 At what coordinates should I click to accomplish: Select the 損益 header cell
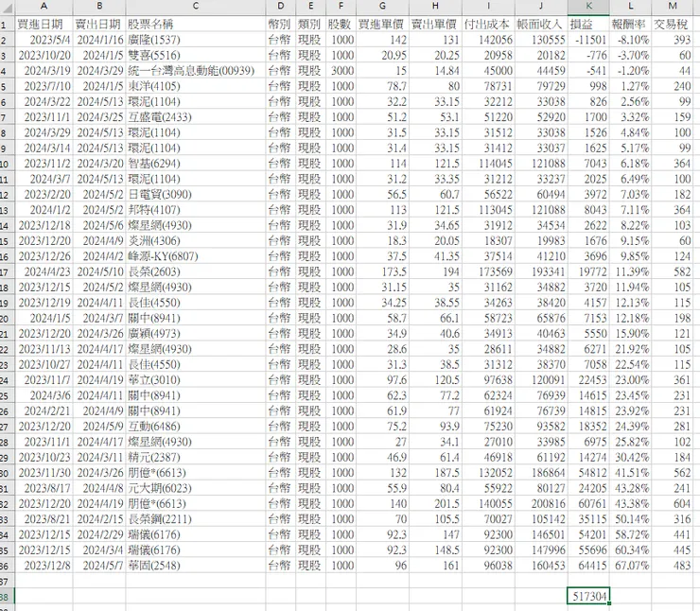click(x=588, y=24)
